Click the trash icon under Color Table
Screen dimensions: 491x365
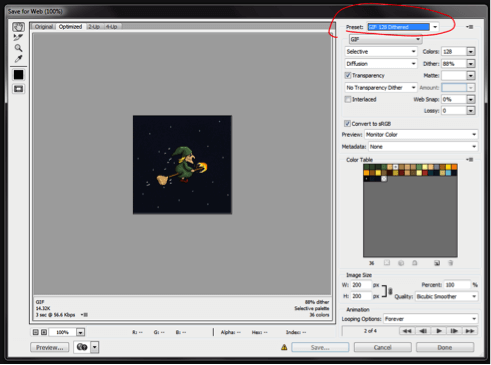tap(451, 263)
